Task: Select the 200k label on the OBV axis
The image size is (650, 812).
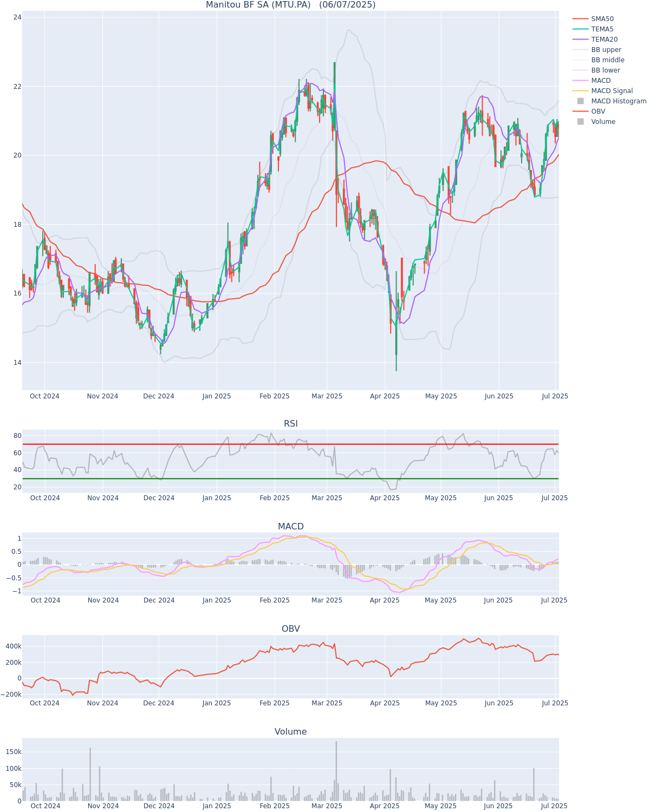Action: (13, 663)
